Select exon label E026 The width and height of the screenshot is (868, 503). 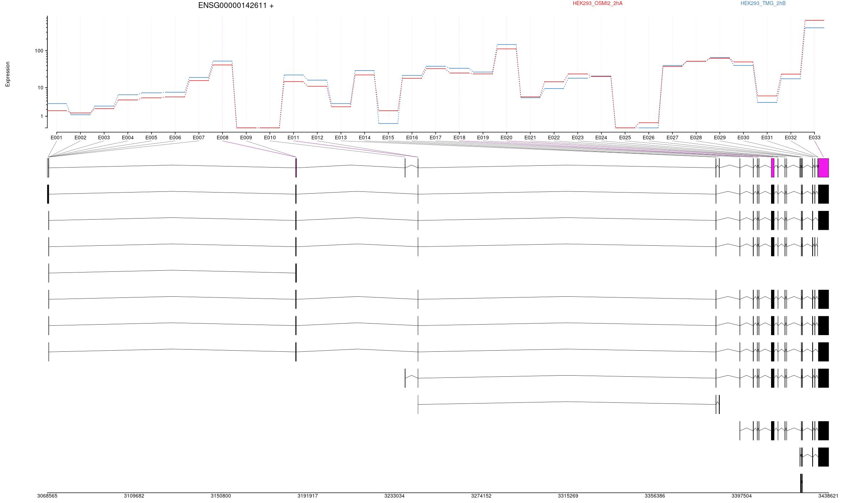[x=648, y=138]
